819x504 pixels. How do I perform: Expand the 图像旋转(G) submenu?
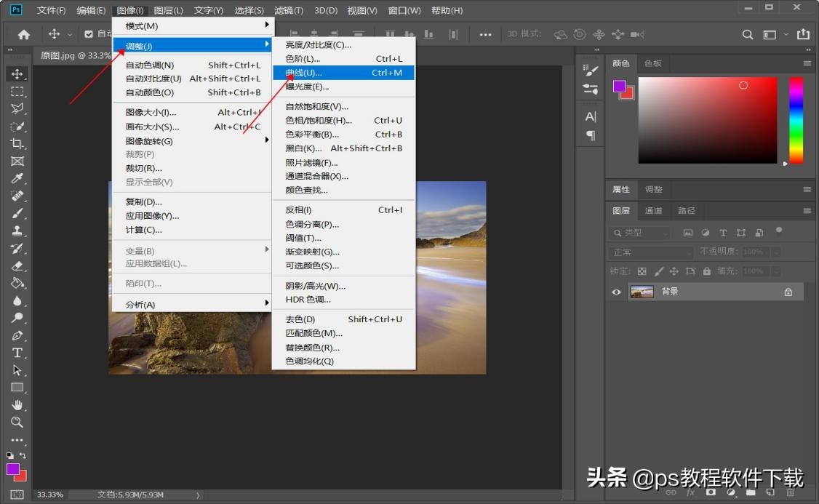coord(192,141)
